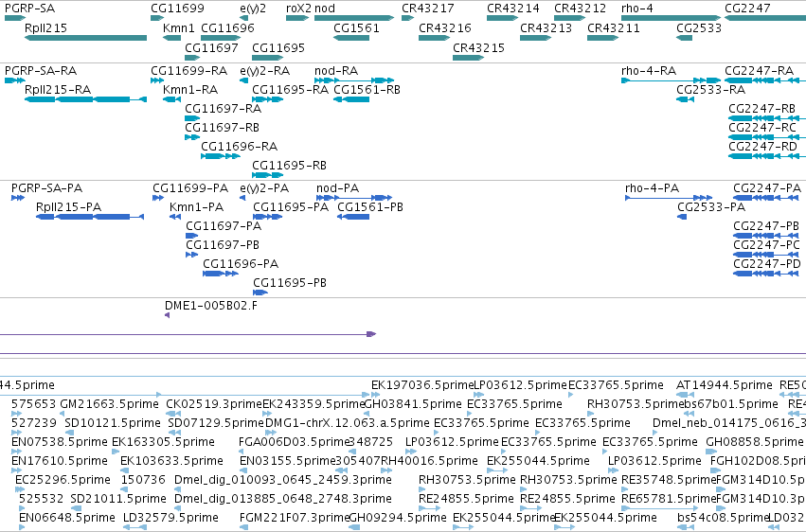Open the CG2247-PD coding feature
Image resolution: width=806 pixels, height=532 pixels.
766,274
